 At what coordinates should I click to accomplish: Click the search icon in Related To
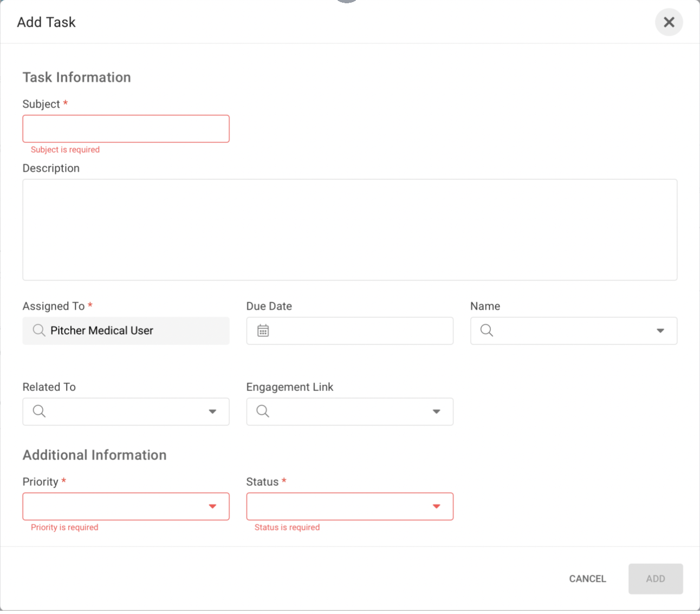(x=39, y=411)
